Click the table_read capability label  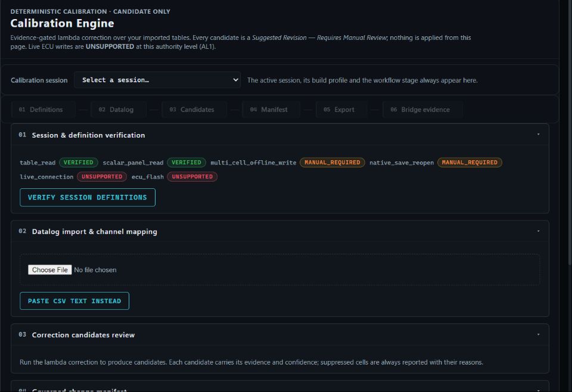tap(38, 163)
